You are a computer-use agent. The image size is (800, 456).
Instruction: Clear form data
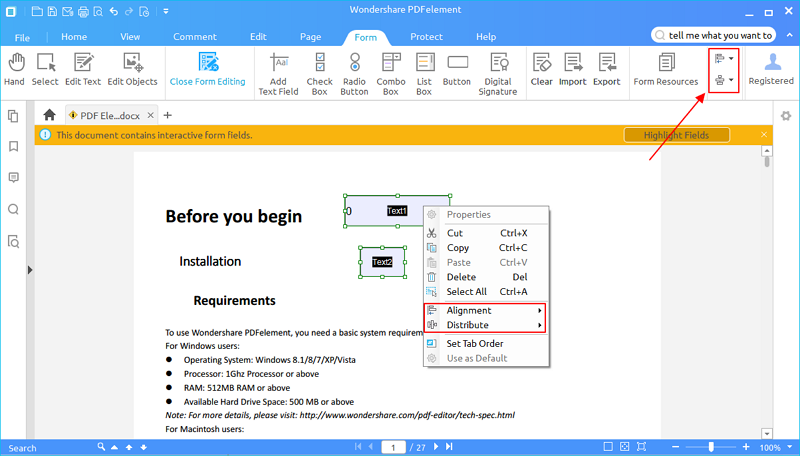point(541,69)
